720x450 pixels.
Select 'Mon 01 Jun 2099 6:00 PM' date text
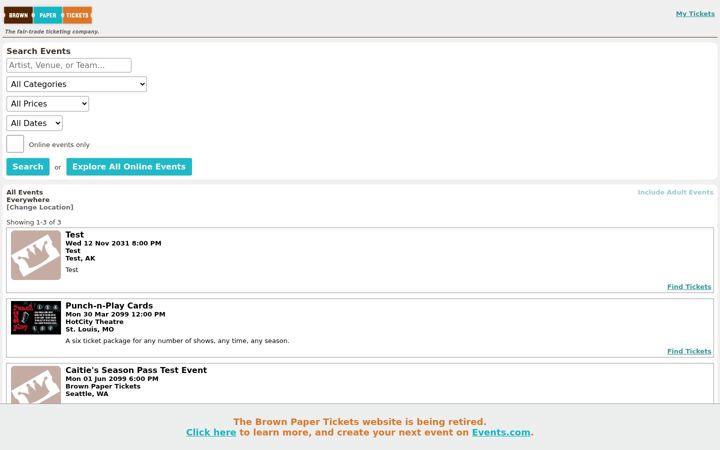112,379
